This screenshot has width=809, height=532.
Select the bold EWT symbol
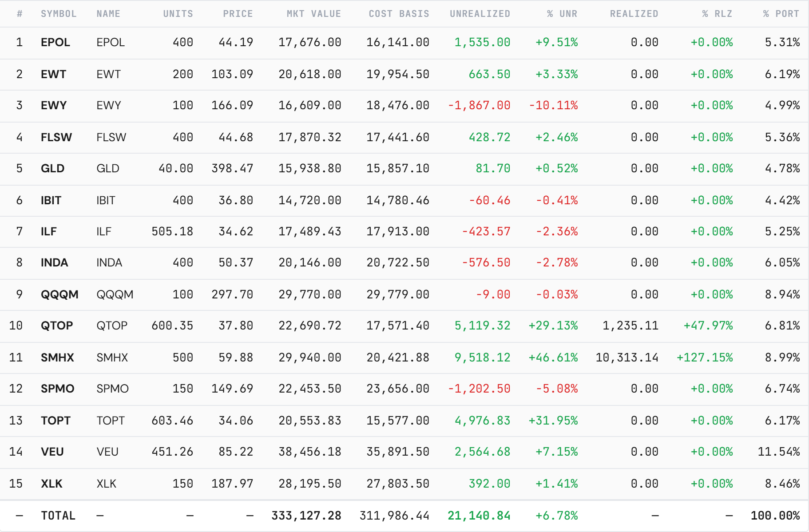[x=54, y=74]
